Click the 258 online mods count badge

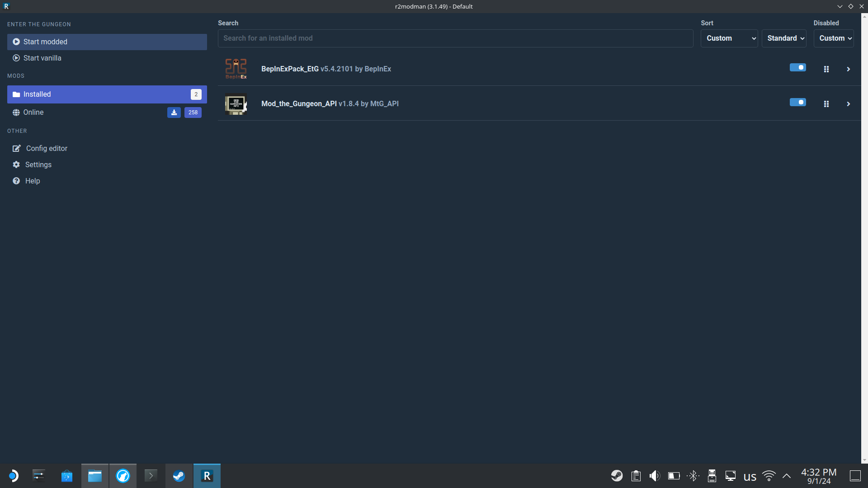point(193,113)
